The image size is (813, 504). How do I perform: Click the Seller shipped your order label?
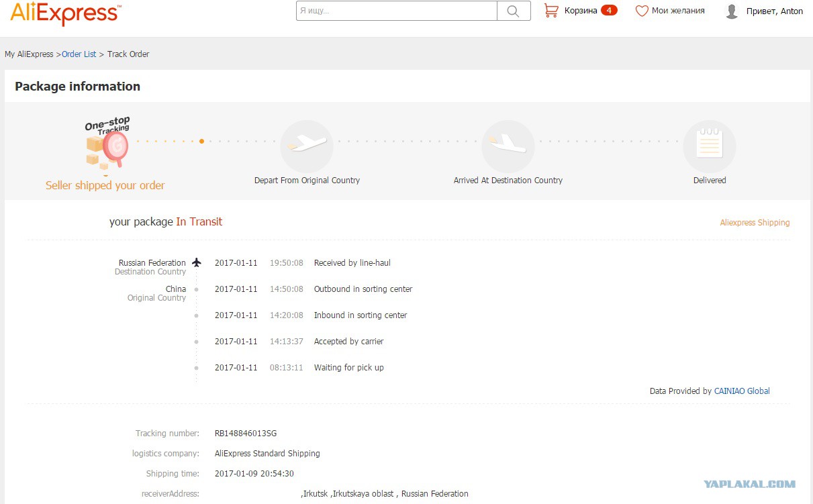[105, 186]
